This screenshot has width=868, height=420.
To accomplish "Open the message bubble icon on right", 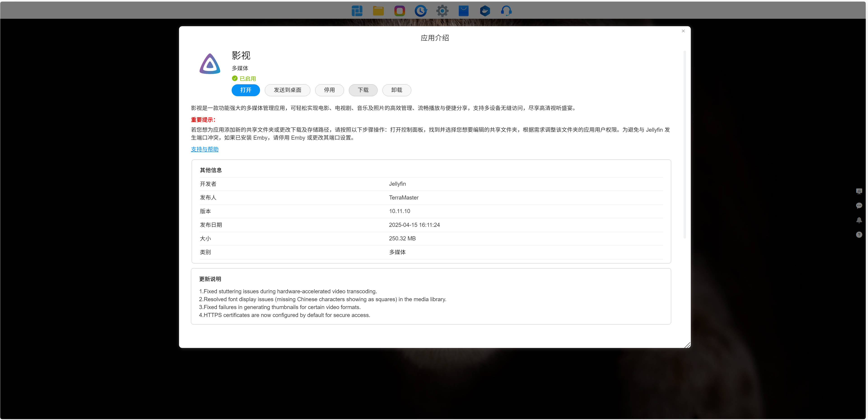I will 859,205.
